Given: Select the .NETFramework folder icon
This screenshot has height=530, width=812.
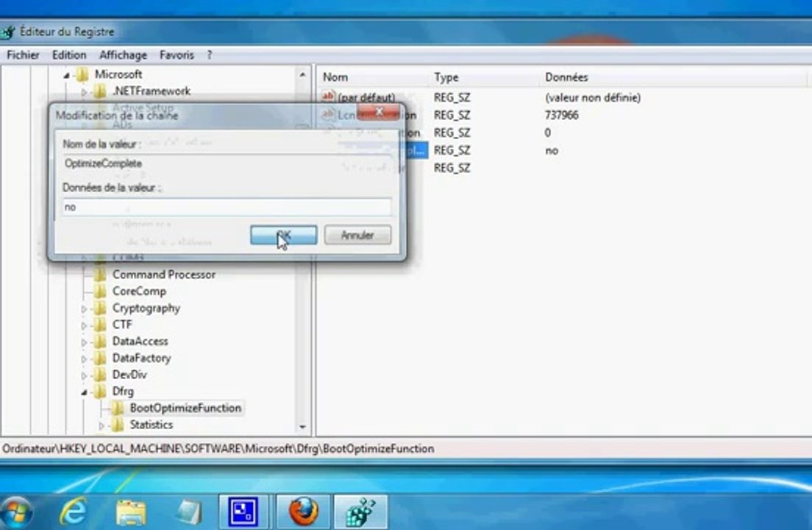Looking at the screenshot, I should tap(100, 91).
